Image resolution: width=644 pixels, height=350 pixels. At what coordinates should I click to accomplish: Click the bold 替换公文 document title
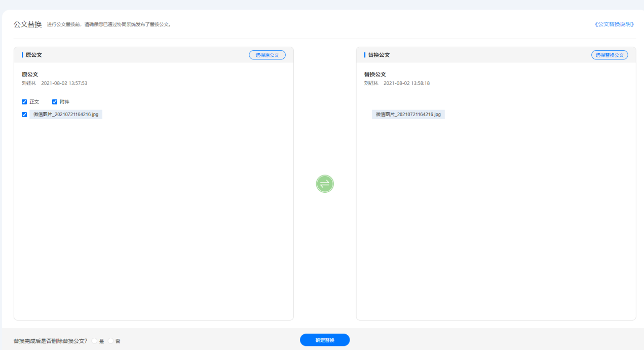(375, 74)
